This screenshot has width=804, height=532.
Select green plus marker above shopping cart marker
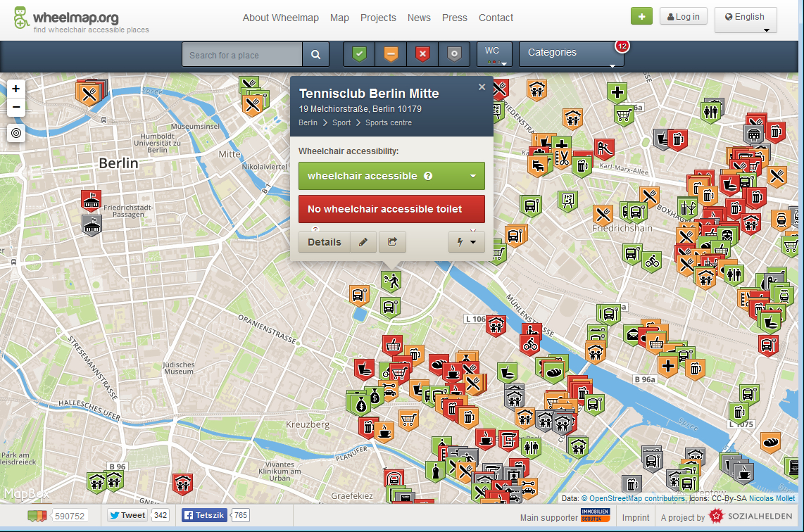point(617,93)
